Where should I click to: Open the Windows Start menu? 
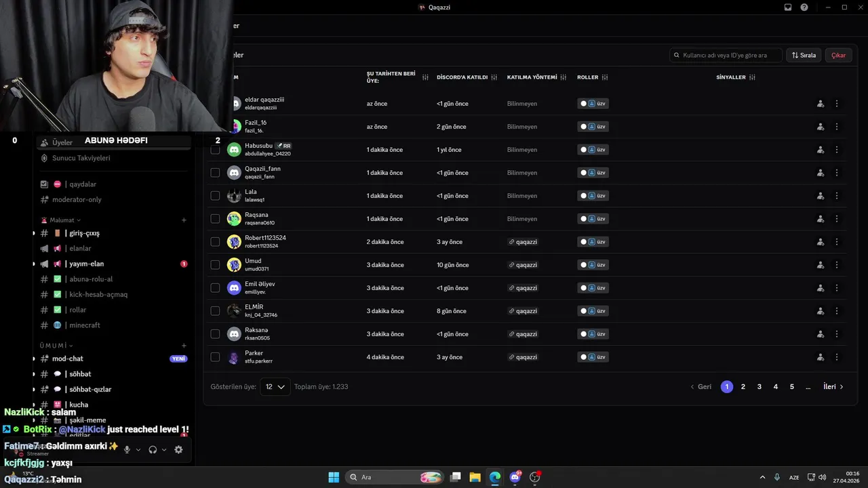334,477
